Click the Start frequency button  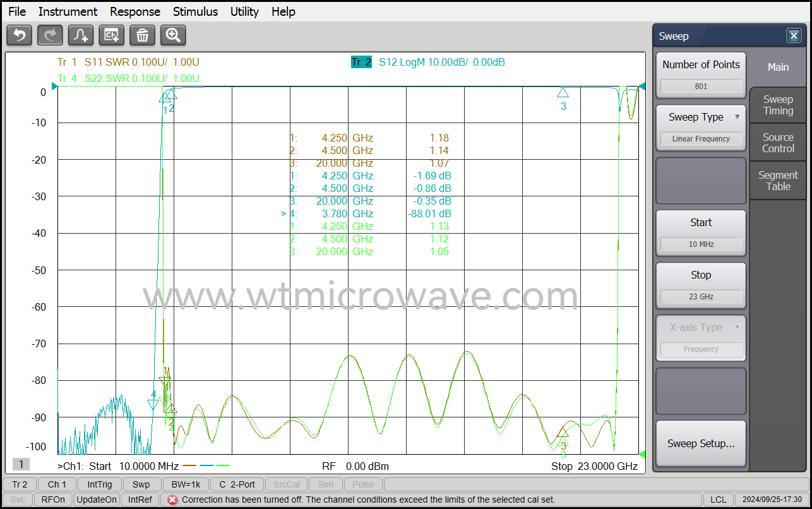point(701,233)
